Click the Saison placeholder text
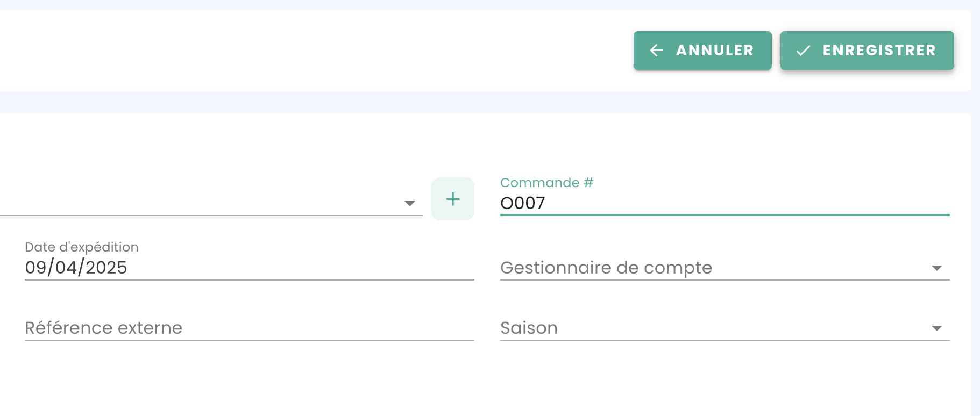This screenshot has height=416, width=980. 529,328
